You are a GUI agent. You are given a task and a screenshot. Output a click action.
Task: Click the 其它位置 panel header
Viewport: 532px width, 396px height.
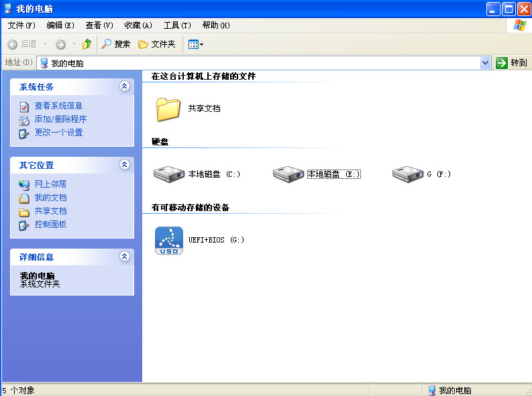[72, 165]
